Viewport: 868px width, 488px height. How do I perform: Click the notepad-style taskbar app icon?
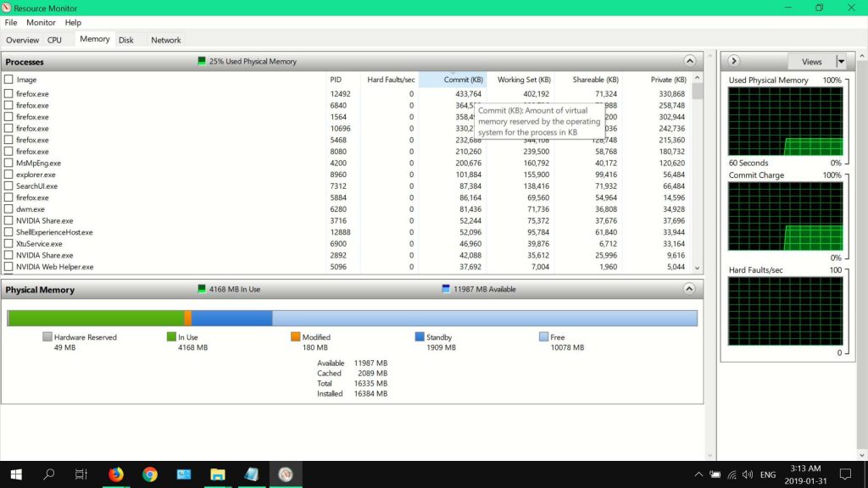click(251, 474)
